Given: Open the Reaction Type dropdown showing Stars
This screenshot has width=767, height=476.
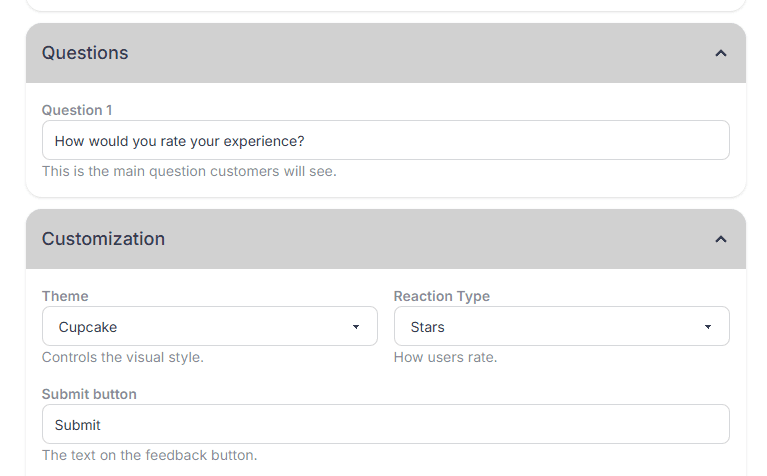Looking at the screenshot, I should point(561,327).
